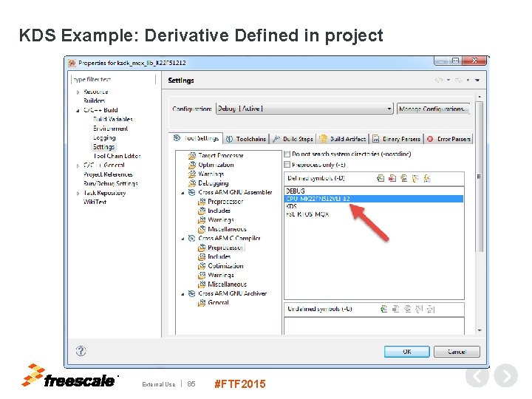532x399 pixels.
Task: Edit an undefined symbol entry
Action: (x=407, y=309)
